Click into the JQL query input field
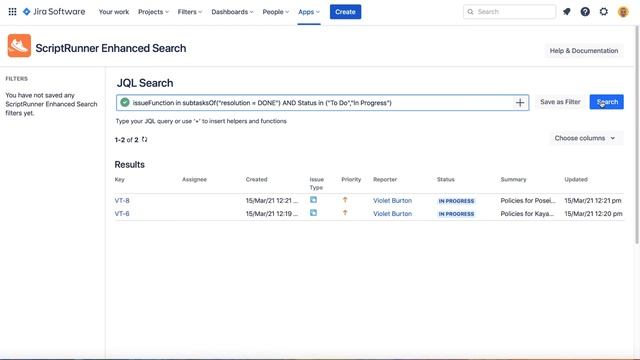Image resolution: width=640 pixels, height=360 pixels. 322,102
